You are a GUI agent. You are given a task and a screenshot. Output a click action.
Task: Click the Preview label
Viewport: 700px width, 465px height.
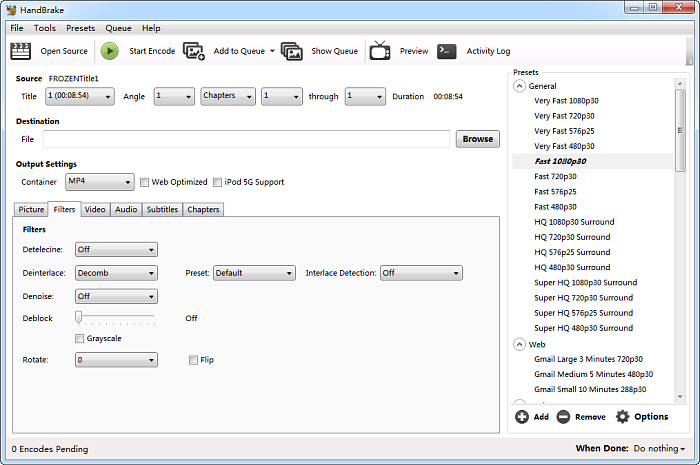[x=414, y=51]
